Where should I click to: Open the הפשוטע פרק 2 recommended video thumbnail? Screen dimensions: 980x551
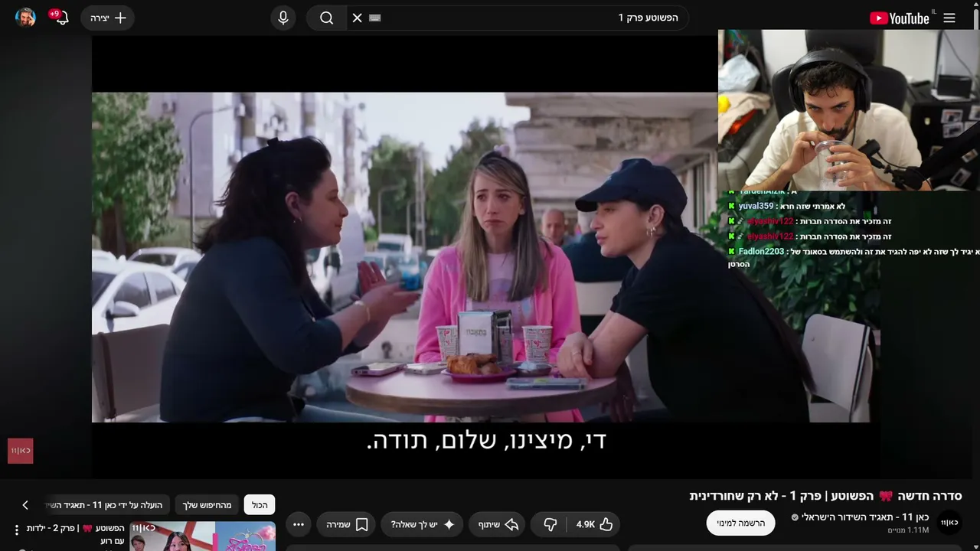(x=203, y=536)
